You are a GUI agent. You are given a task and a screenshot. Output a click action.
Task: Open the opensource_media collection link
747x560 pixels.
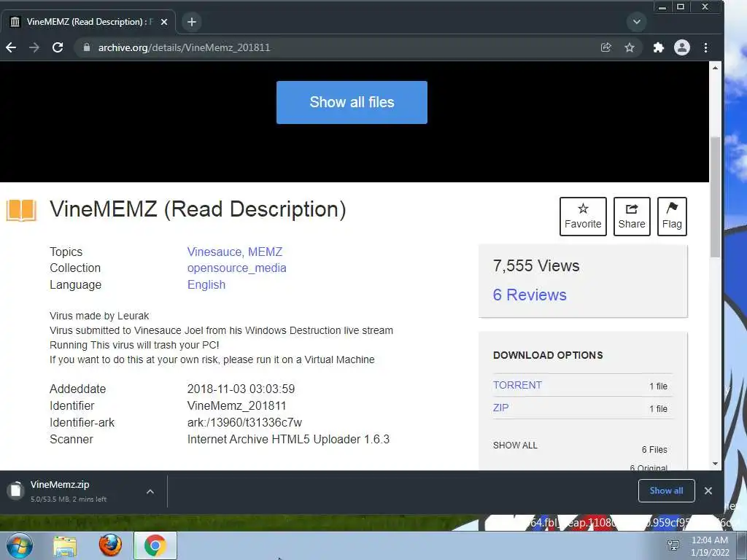point(237,268)
